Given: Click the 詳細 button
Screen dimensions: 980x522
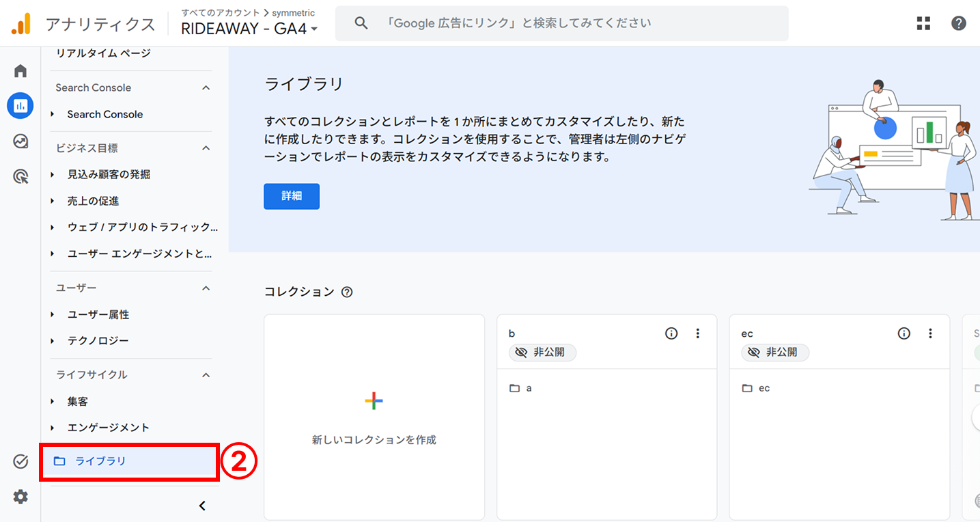Looking at the screenshot, I should (292, 196).
